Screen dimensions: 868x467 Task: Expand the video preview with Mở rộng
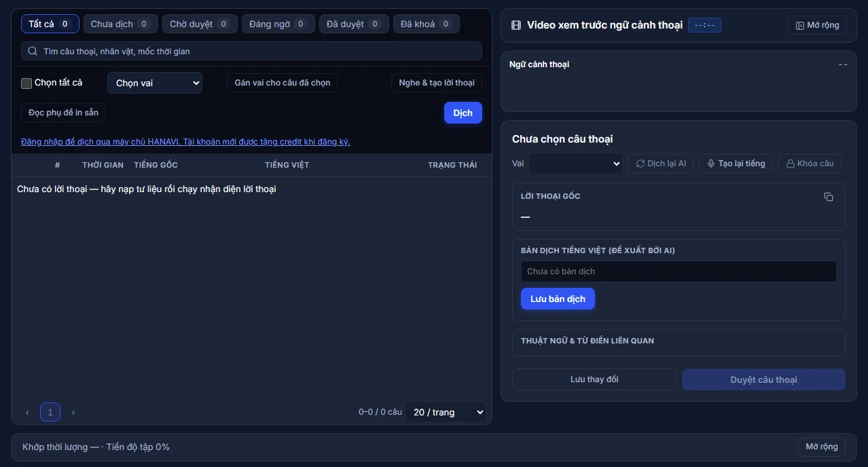[818, 25]
